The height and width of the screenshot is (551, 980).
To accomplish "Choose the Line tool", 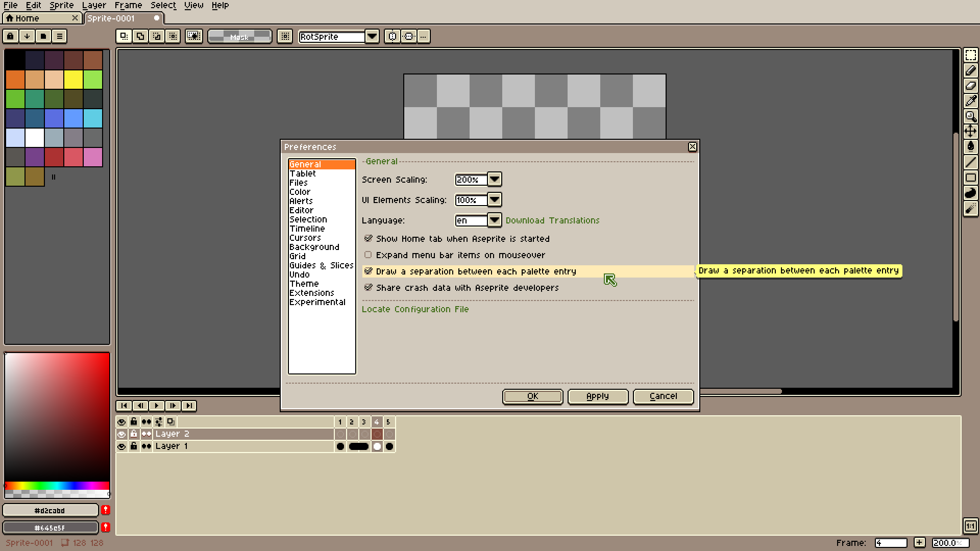I will pos(970,163).
